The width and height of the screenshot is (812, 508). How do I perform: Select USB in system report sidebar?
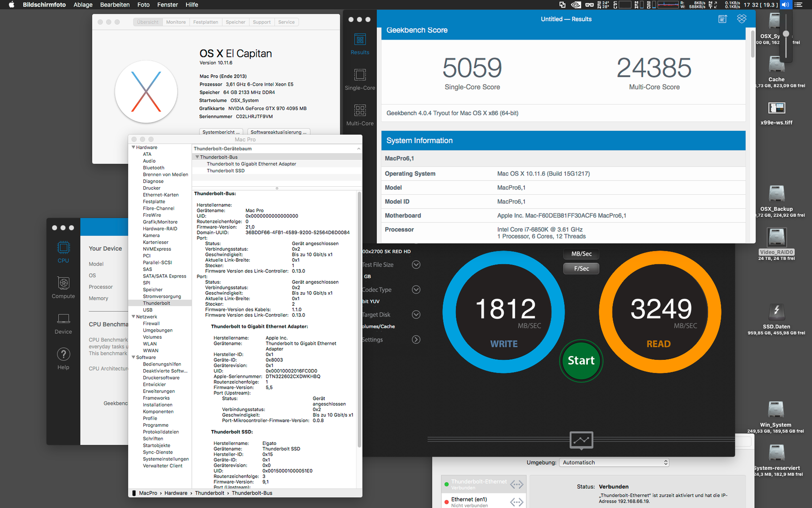[x=148, y=310]
